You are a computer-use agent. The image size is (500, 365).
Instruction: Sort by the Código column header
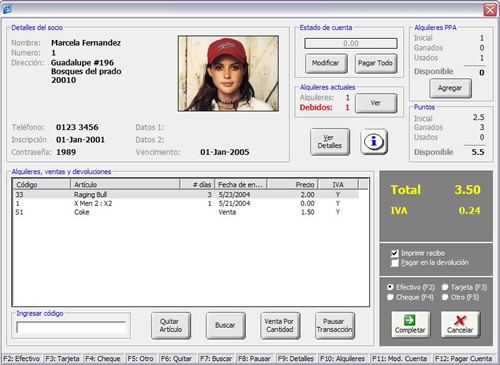[42, 184]
